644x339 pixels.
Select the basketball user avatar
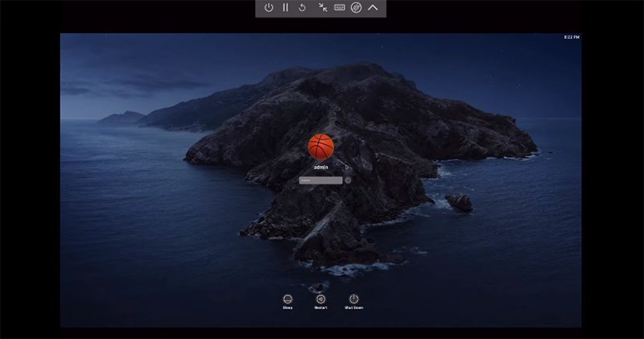[x=320, y=147]
